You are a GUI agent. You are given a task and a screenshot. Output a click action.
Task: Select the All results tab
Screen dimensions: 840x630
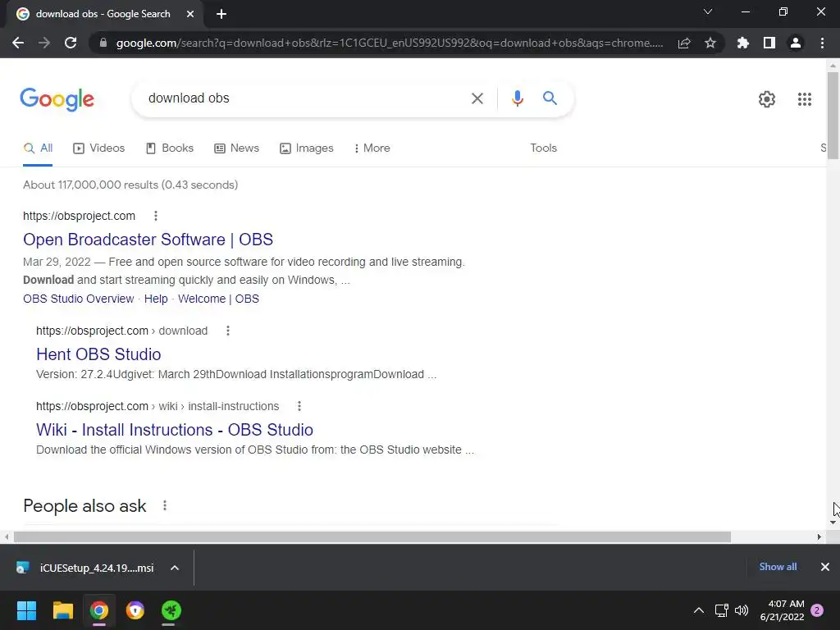coord(38,148)
